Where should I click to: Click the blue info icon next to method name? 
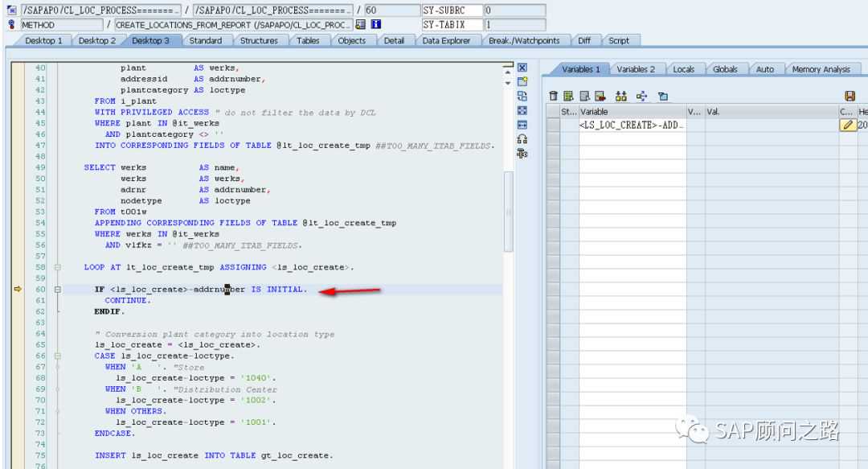click(375, 24)
